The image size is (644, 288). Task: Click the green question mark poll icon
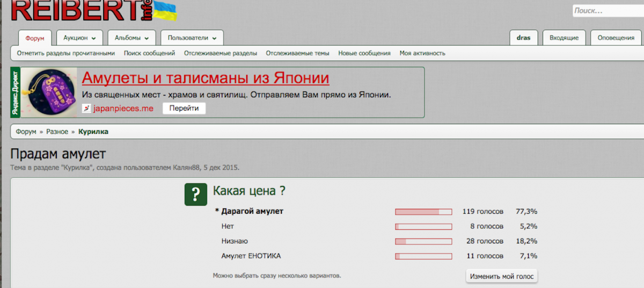click(x=196, y=194)
